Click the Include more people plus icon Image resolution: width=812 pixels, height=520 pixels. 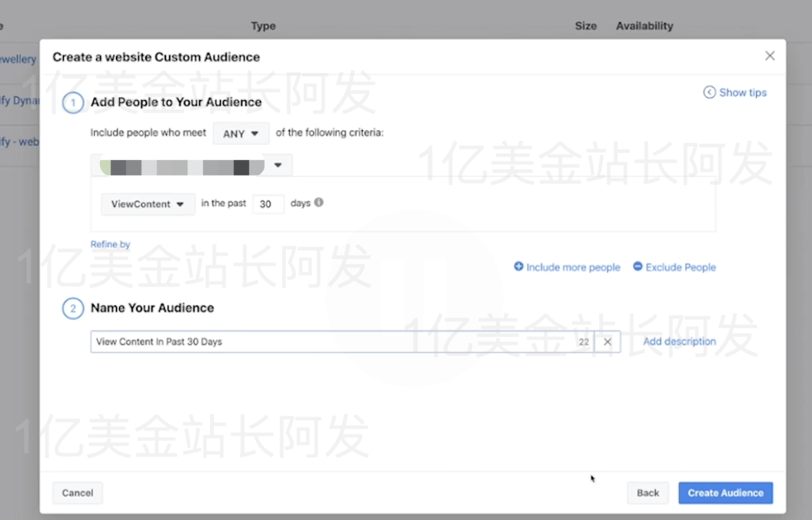point(517,267)
